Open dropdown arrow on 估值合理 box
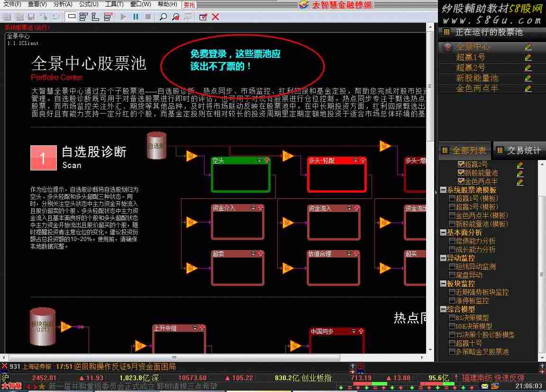This screenshot has width=546, height=392. (x=349, y=254)
